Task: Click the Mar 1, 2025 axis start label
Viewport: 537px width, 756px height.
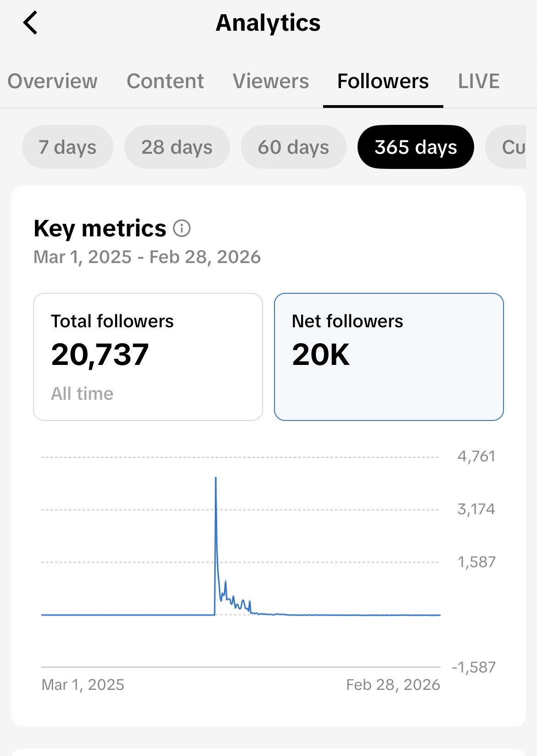Action: (83, 685)
